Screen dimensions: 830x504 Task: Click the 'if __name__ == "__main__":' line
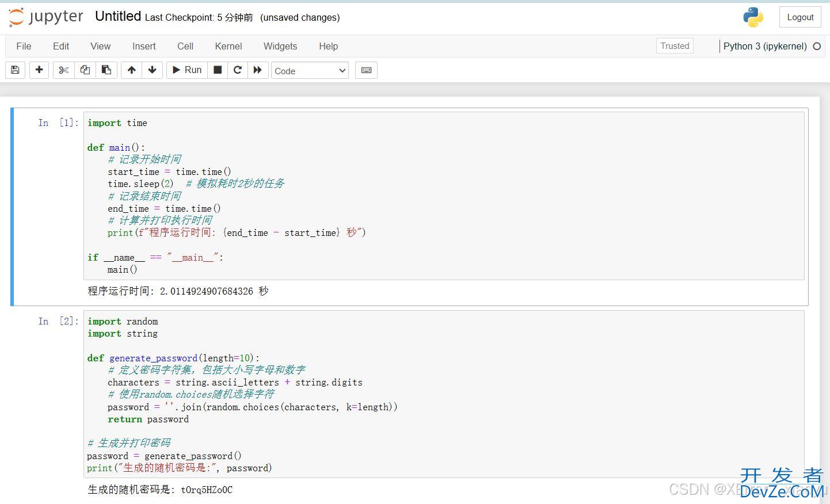[155, 257]
